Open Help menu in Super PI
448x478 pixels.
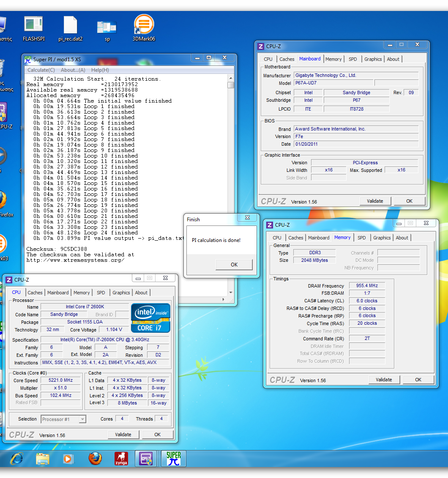click(100, 70)
